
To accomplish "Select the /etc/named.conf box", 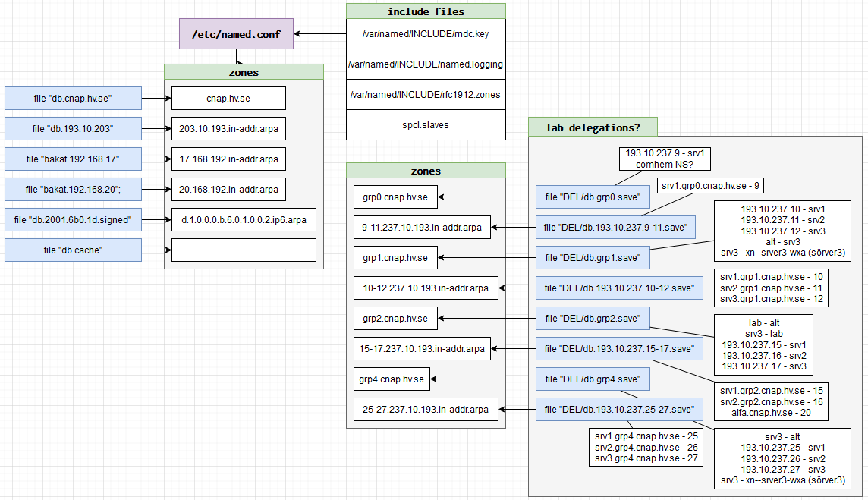I will [x=237, y=34].
